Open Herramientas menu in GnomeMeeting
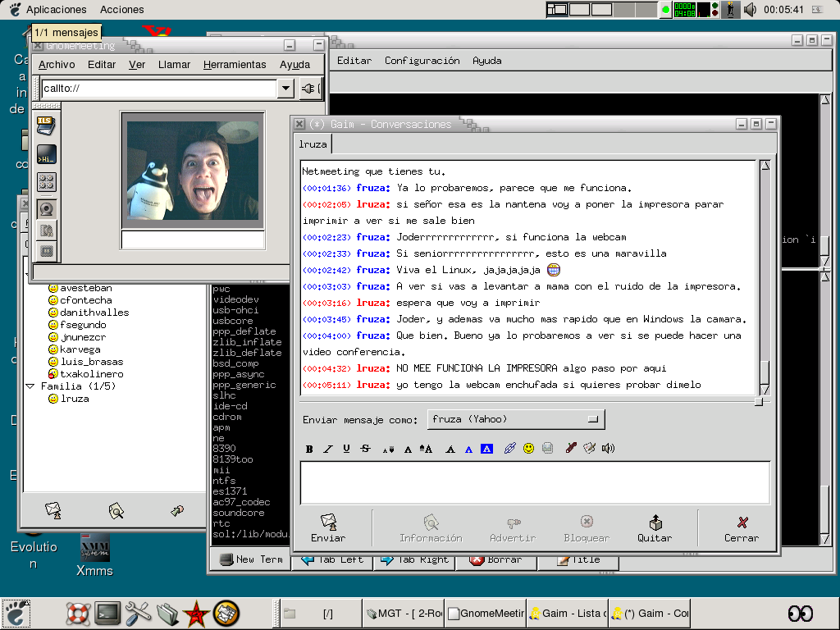Image resolution: width=840 pixels, height=630 pixels. (x=235, y=65)
